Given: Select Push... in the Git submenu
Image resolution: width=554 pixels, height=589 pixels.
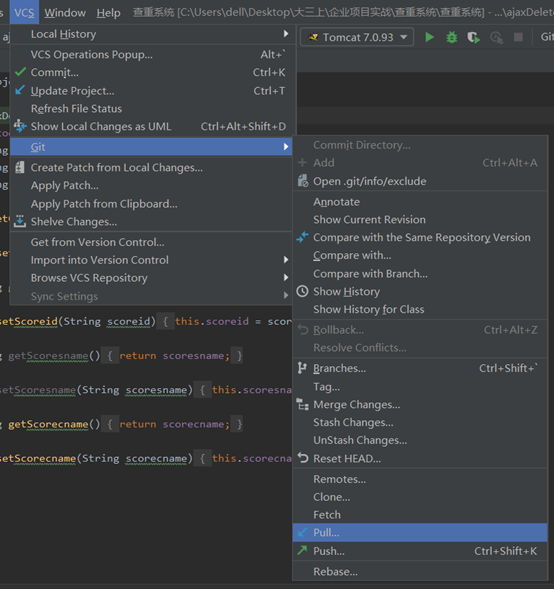Looking at the screenshot, I should 420,551.
